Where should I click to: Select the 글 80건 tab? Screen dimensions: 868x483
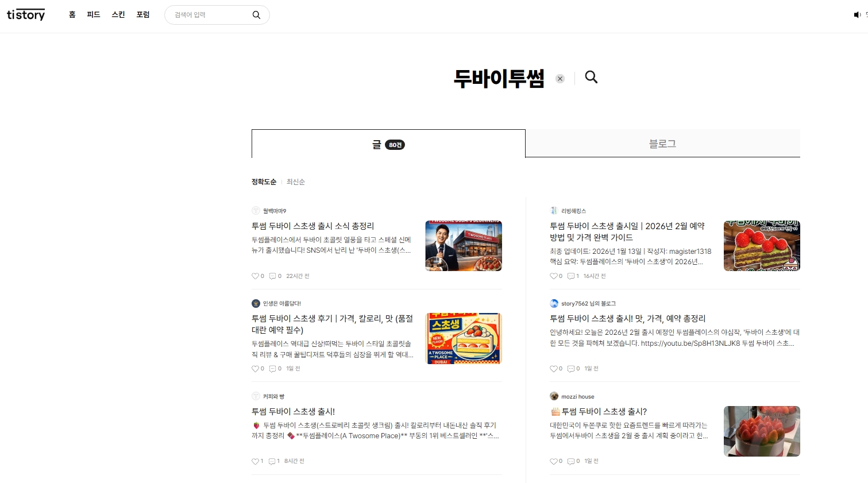[388, 144]
